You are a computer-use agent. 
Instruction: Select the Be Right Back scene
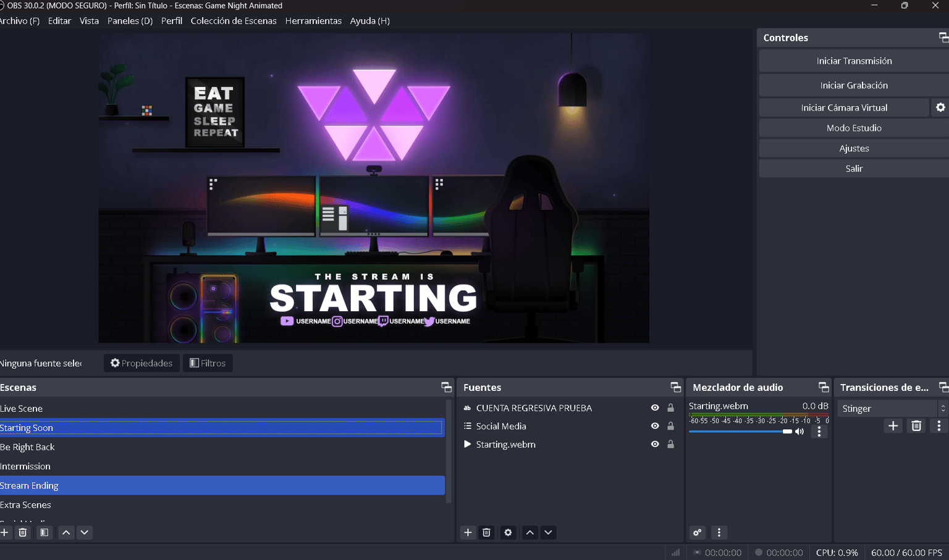pos(222,447)
